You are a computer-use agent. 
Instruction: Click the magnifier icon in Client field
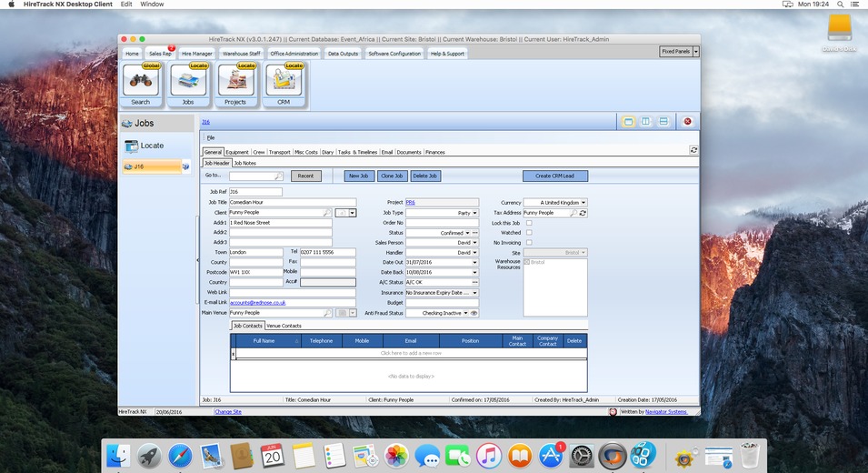326,213
